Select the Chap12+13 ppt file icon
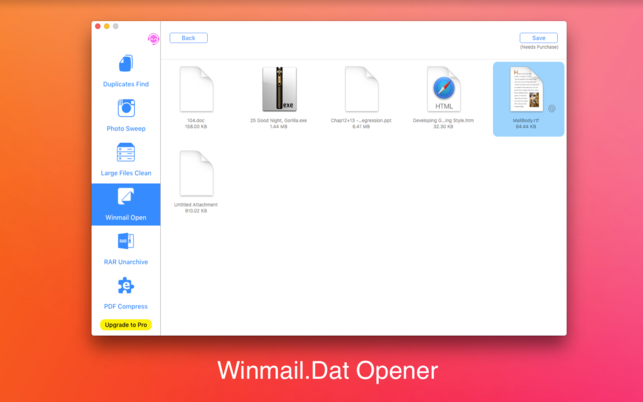This screenshot has height=402, width=643. point(361,89)
